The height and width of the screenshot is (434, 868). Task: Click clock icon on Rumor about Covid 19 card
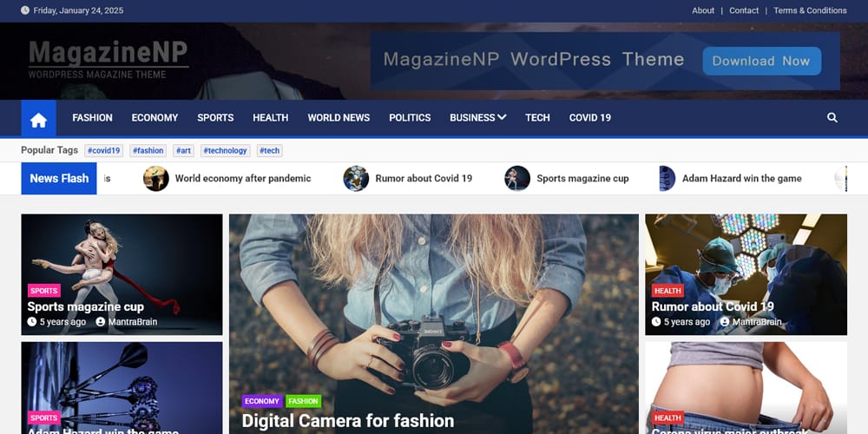coord(656,322)
